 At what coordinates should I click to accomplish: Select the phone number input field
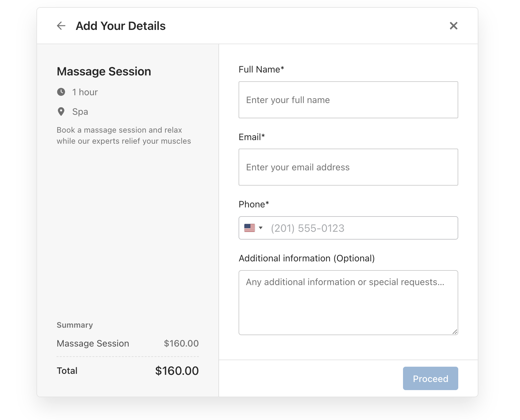point(361,228)
